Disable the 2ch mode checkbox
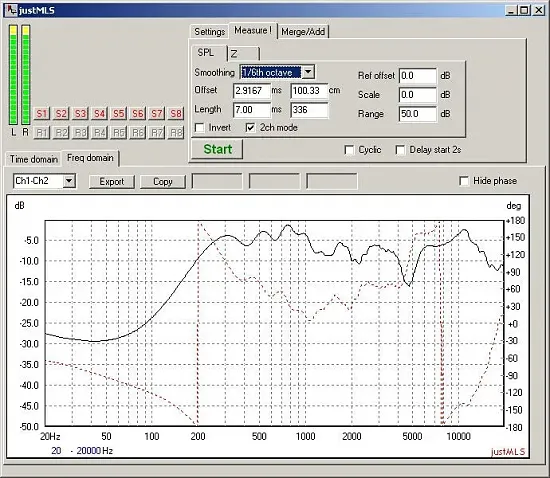This screenshot has height=478, width=550. coord(250,128)
